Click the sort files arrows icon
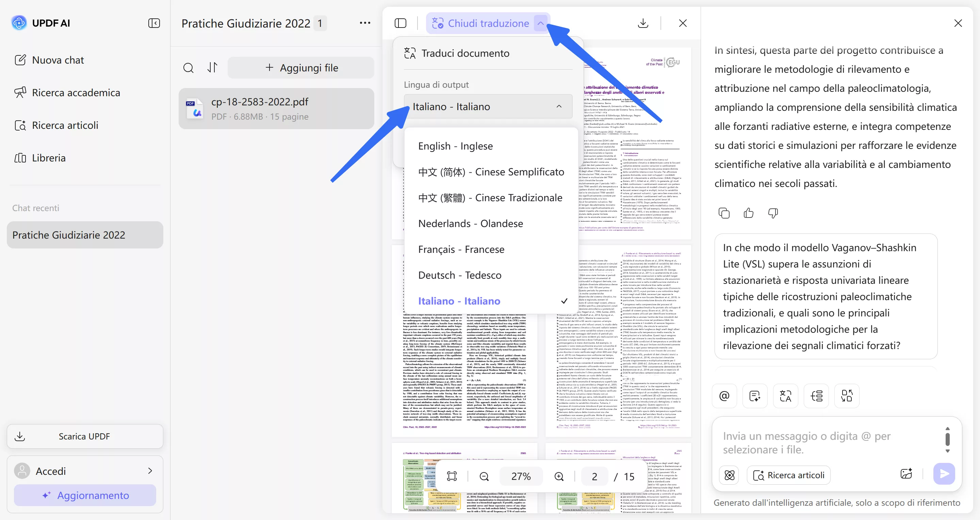 point(212,68)
